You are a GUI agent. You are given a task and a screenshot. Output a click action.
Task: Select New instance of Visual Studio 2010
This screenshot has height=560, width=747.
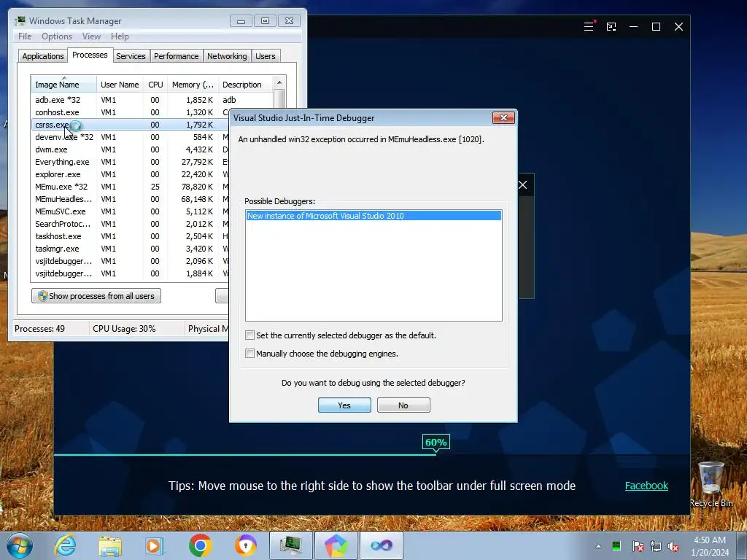[373, 216]
